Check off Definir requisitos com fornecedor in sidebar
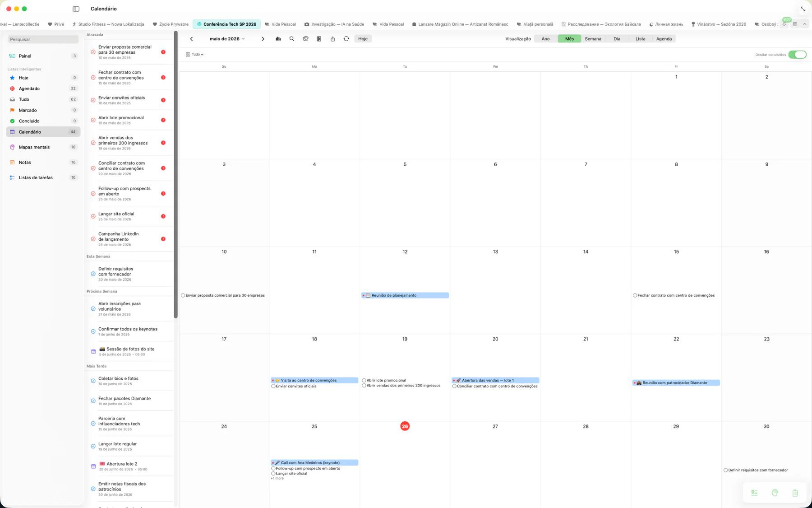Image resolution: width=812 pixels, height=508 pixels. coord(93,274)
